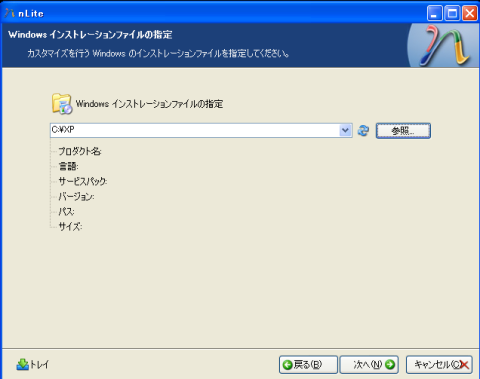Select the サービスパック: row
Image resolution: width=480 pixels, height=379 pixels.
(x=83, y=181)
